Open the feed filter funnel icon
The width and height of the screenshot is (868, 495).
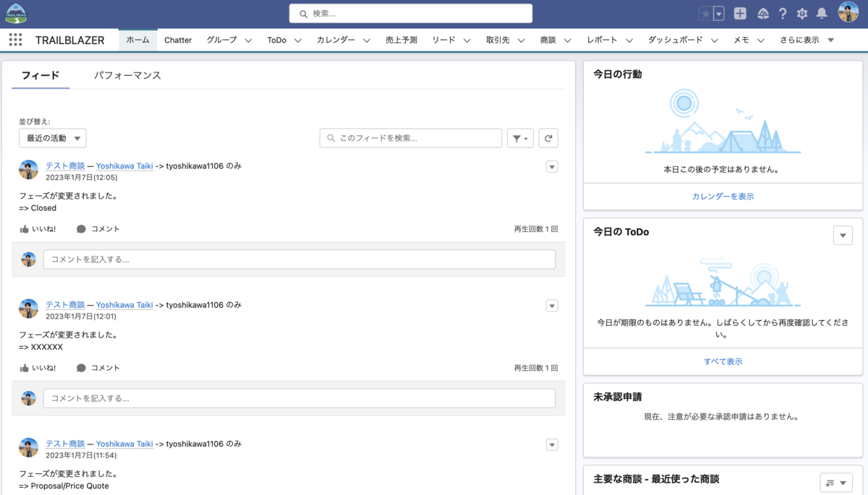[520, 137]
